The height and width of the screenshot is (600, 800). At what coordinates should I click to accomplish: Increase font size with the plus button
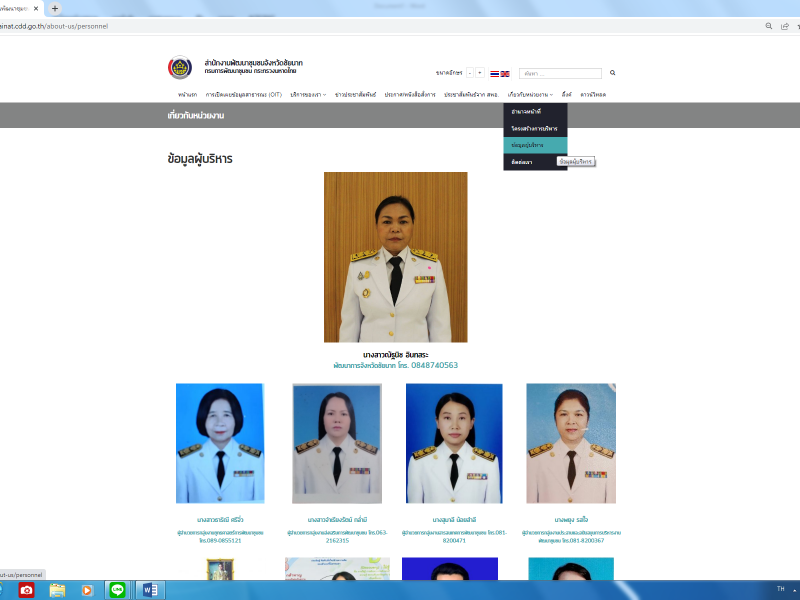click(x=480, y=73)
